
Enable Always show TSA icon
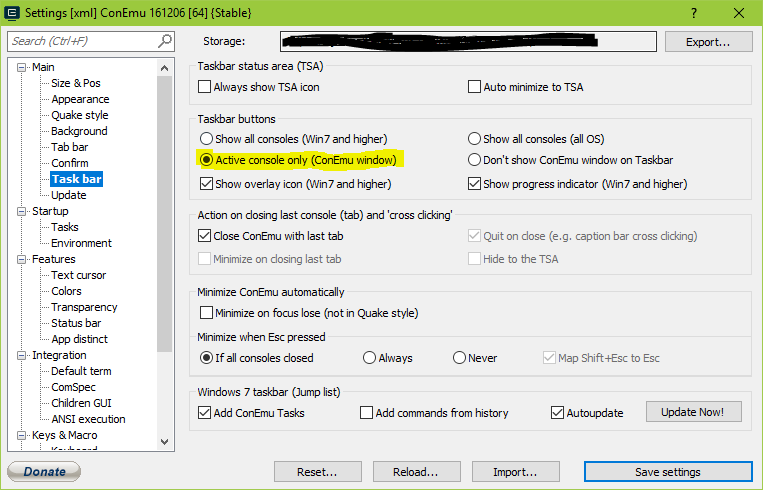206,87
